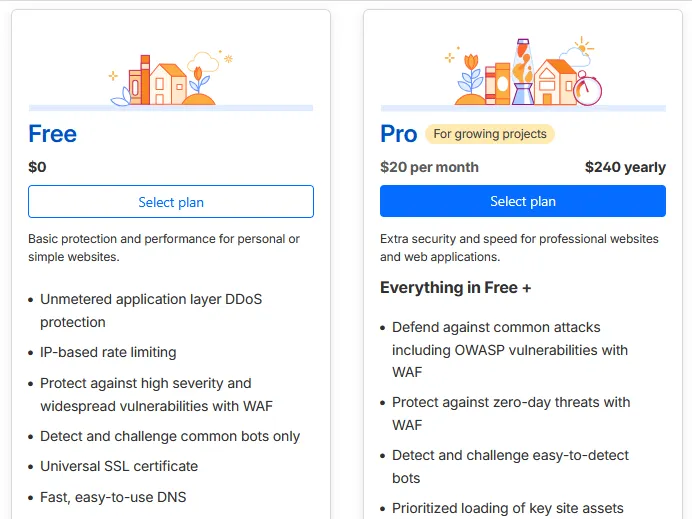The width and height of the screenshot is (692, 519).
Task: Select the Pro plan button
Action: pyautogui.click(x=522, y=201)
